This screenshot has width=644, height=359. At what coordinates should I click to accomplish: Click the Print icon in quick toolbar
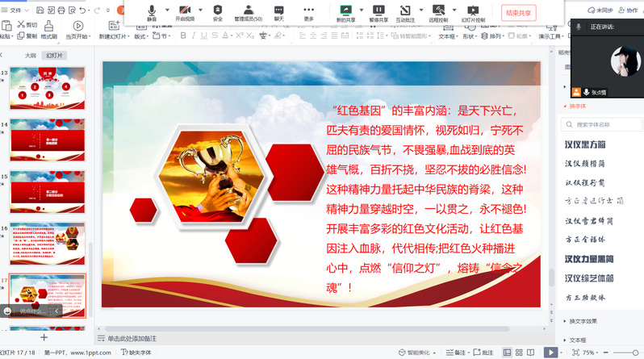pos(61,10)
